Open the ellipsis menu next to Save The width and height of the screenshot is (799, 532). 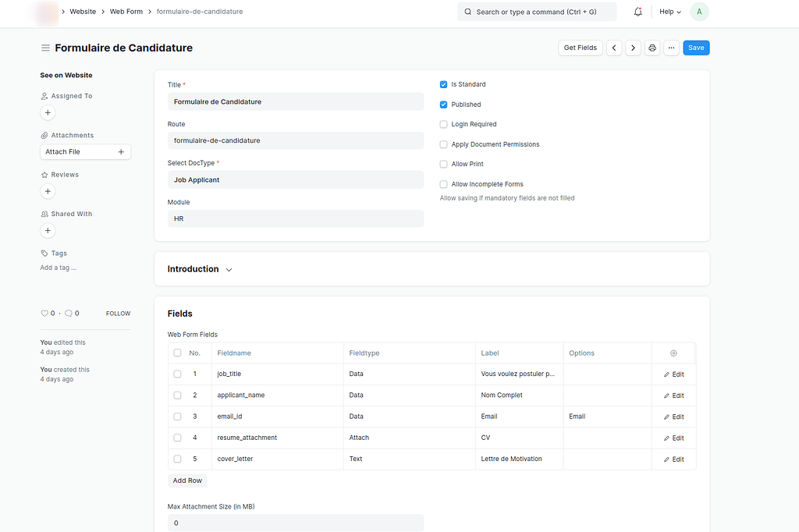671,48
